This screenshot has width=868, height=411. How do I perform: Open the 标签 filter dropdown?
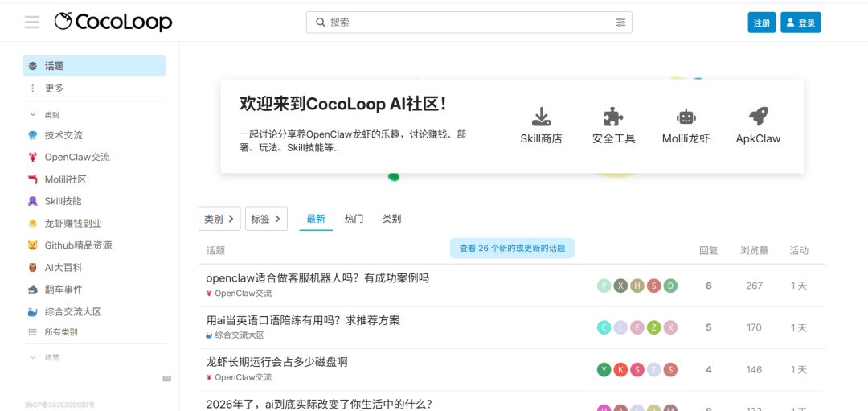click(266, 219)
